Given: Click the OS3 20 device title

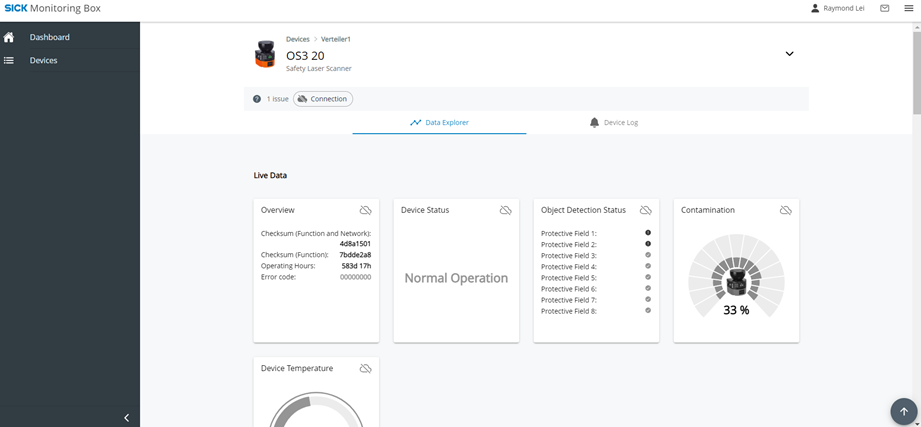Looking at the screenshot, I should (x=305, y=56).
